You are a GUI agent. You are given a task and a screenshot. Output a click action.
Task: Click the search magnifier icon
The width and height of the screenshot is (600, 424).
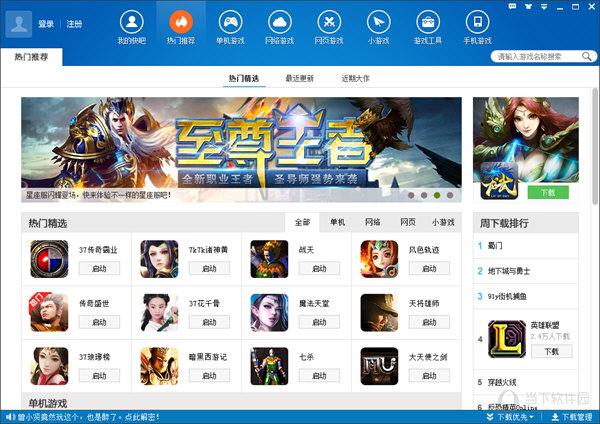(586, 57)
